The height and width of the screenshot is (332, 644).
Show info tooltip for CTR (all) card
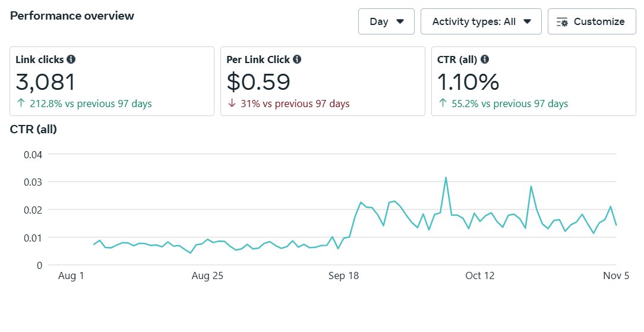485,59
